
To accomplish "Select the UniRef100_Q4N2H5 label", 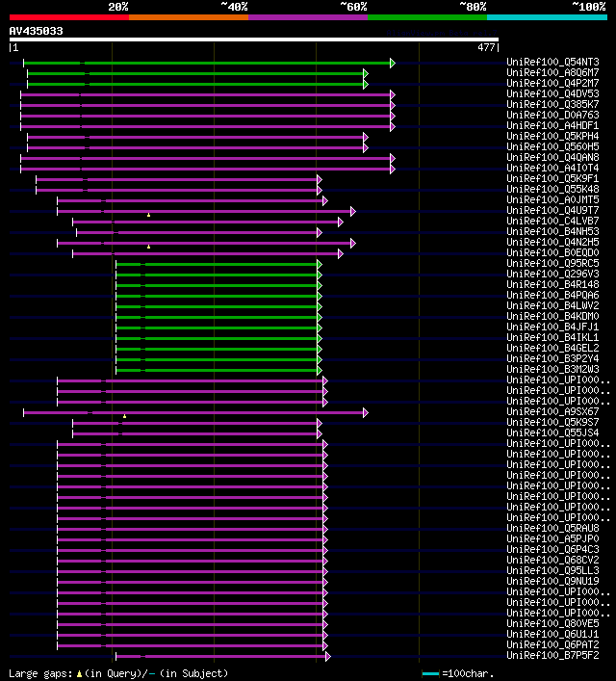I will (x=552, y=242).
